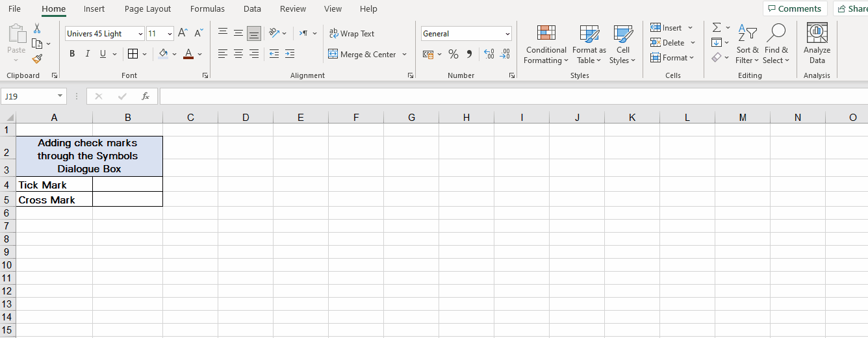Click the Cut scissors icon
The height and width of the screenshot is (338, 868).
pos(37,29)
